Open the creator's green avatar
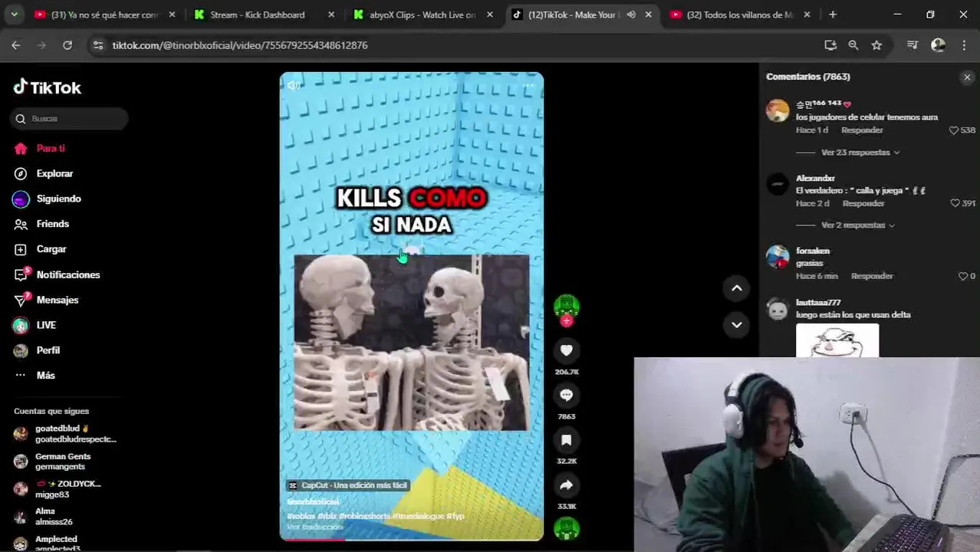This screenshot has width=980, height=552. pos(567,306)
